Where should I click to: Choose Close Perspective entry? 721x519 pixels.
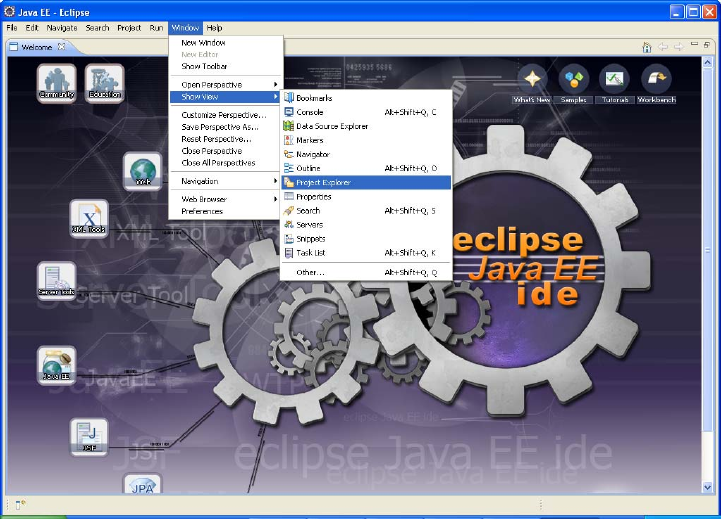[225, 151]
